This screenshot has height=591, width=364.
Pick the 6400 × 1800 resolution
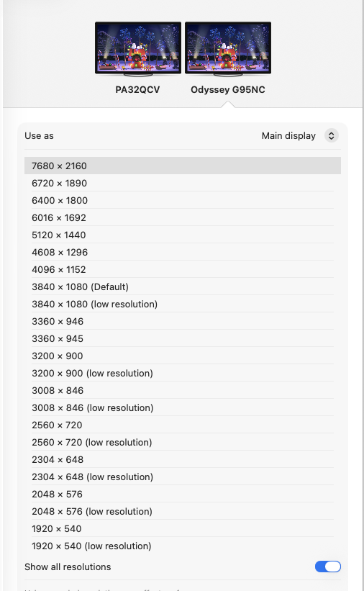(183, 201)
